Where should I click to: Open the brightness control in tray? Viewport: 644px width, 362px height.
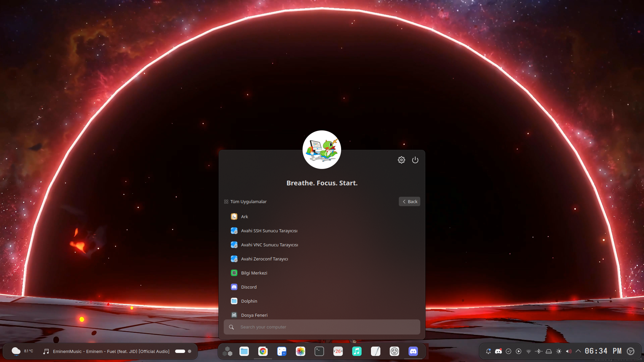tap(559, 351)
